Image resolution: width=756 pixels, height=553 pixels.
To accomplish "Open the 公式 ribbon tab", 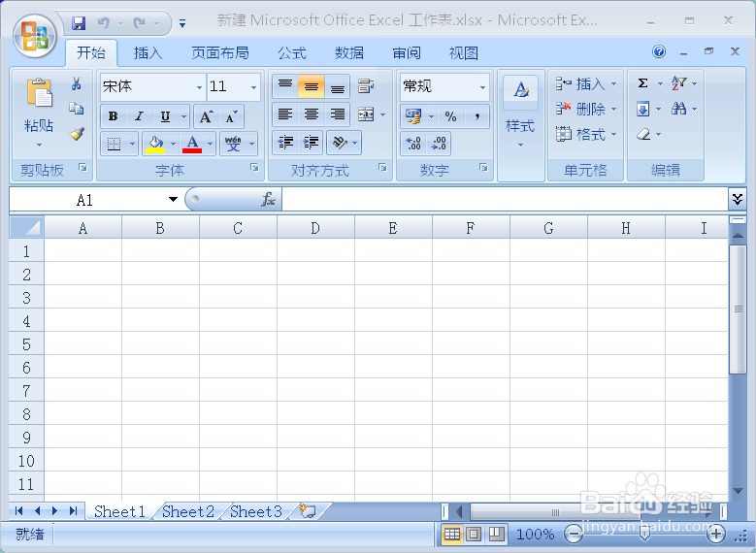I will pyautogui.click(x=292, y=52).
